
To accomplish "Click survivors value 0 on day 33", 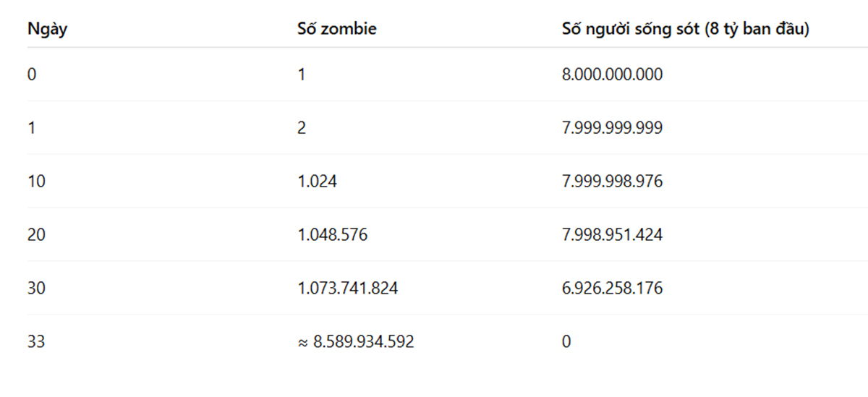I will point(566,342).
